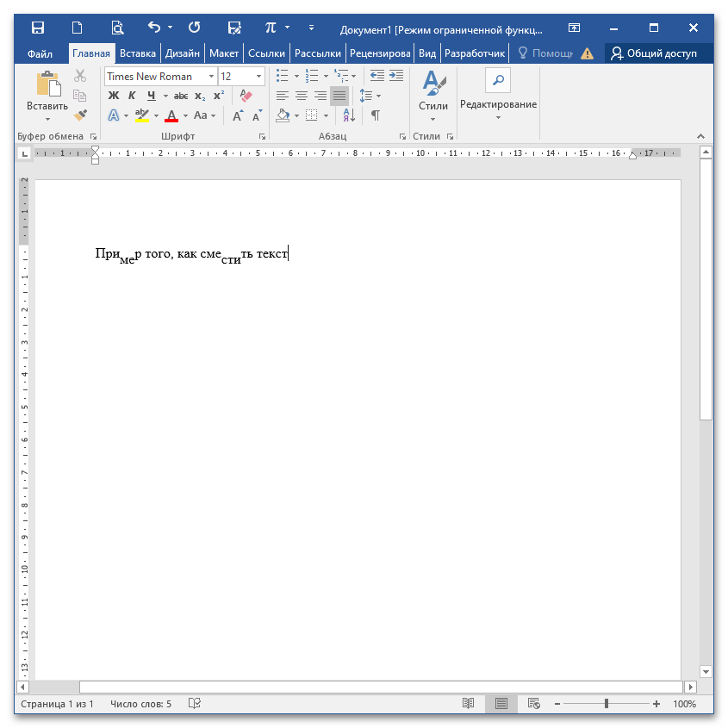Click the Save floppy disk icon
This screenshot has height=728, width=728.
38,28
